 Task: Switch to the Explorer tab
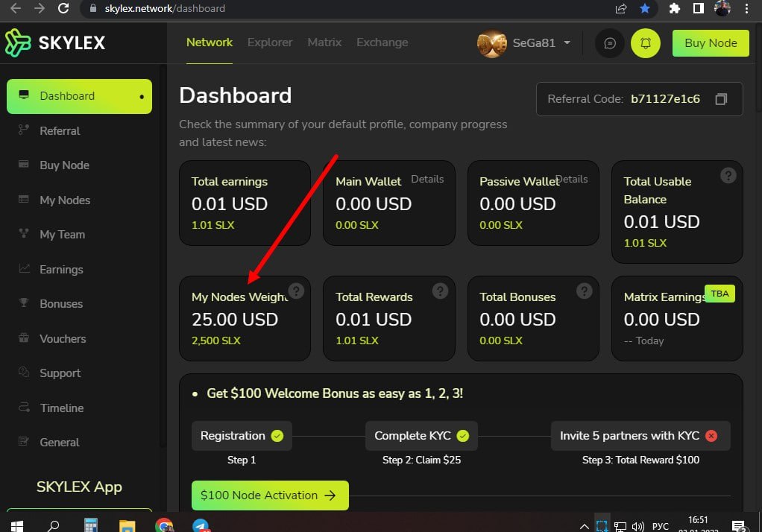click(270, 42)
